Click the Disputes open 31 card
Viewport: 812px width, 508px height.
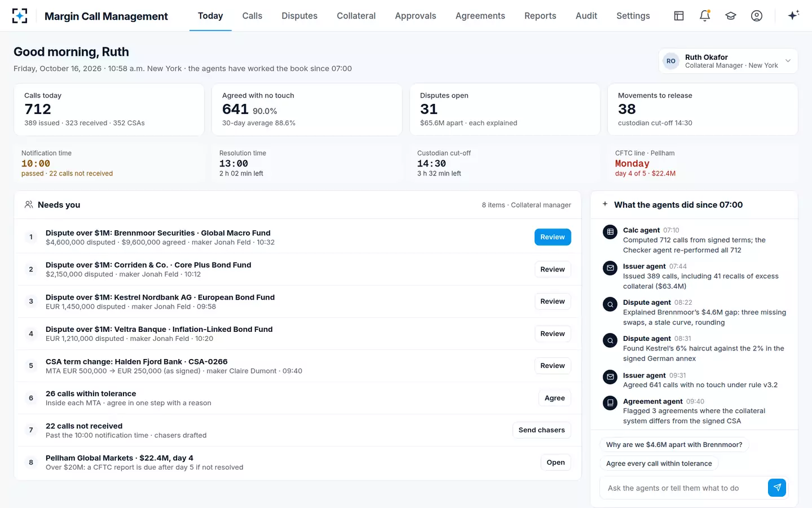tap(505, 110)
